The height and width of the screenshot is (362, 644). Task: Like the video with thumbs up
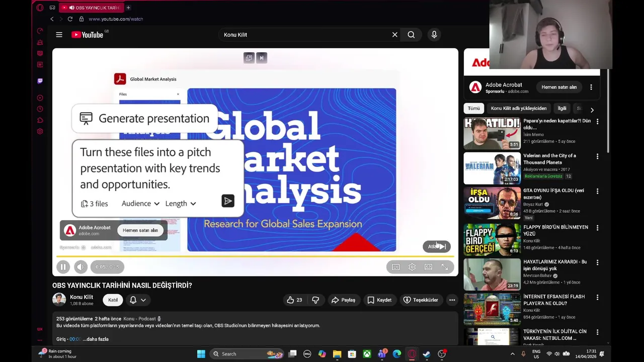(294, 300)
